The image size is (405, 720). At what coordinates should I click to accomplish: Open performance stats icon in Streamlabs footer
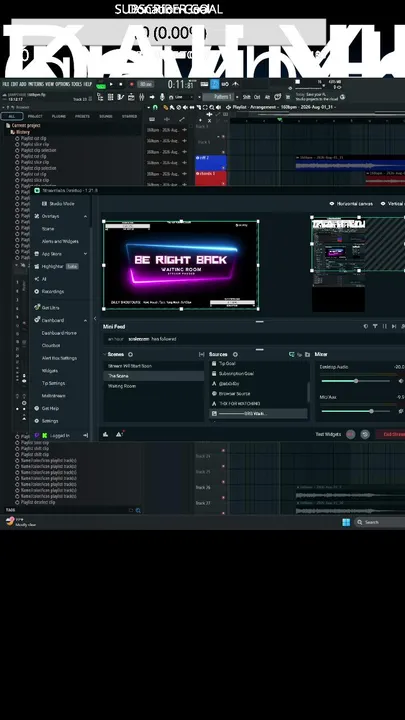coord(106,434)
